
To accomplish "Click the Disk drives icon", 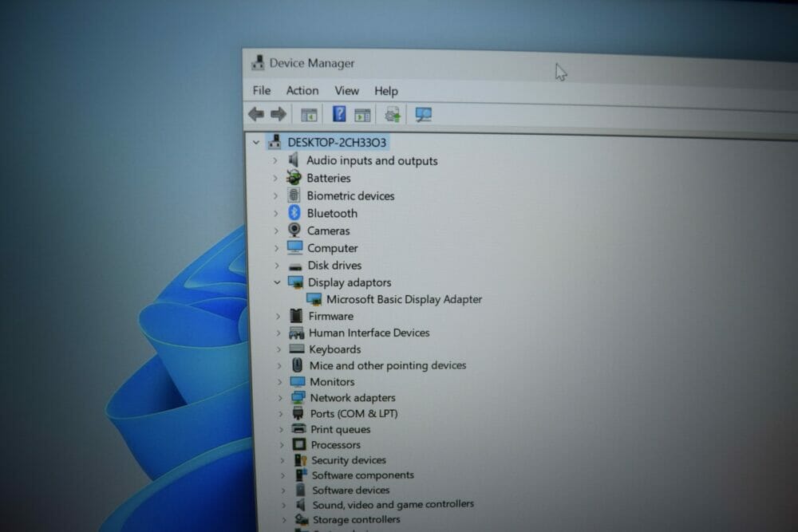I will tap(295, 266).
